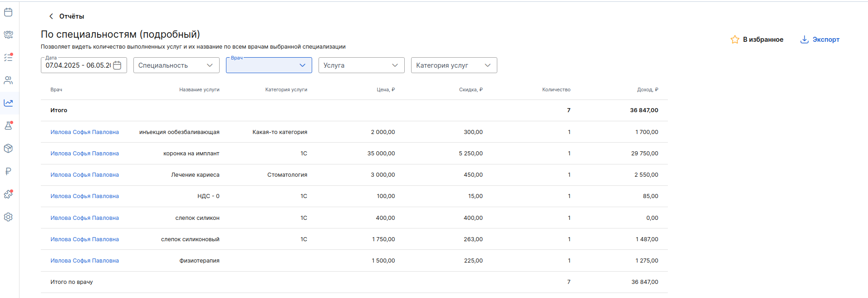Open the integrations puzzle sidebar icon

[x=8, y=194]
